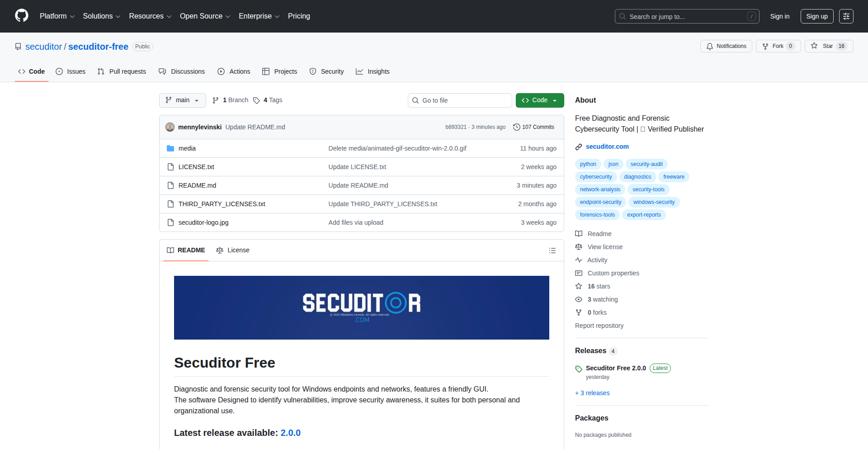Open the THIRD_PARTY_LICENSES.txt file
Screen dimensions: 868x449
pyautogui.click(x=222, y=204)
